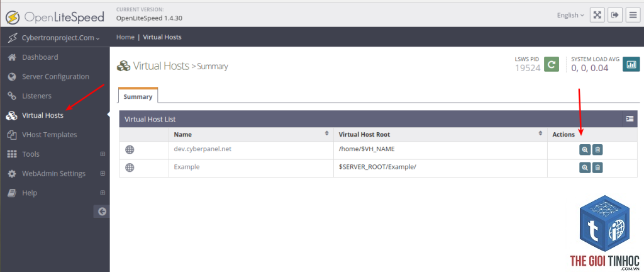Open the hamburger menu button

click(633, 15)
